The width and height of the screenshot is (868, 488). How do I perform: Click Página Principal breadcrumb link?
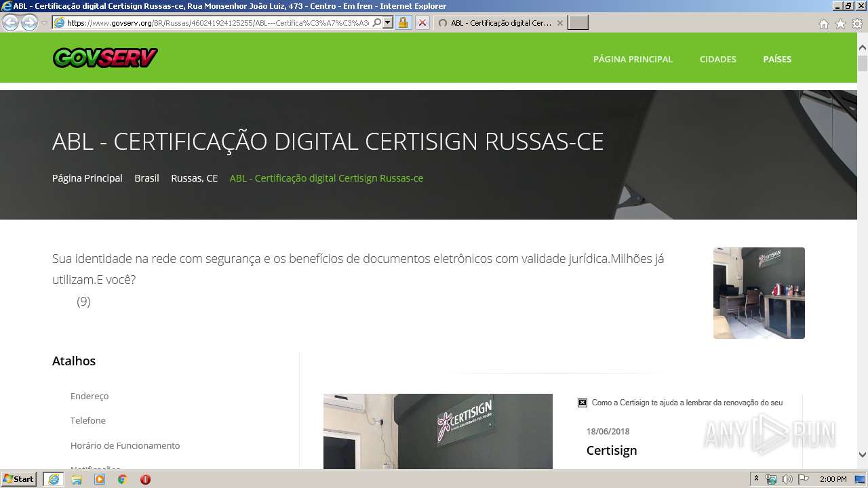(x=87, y=178)
